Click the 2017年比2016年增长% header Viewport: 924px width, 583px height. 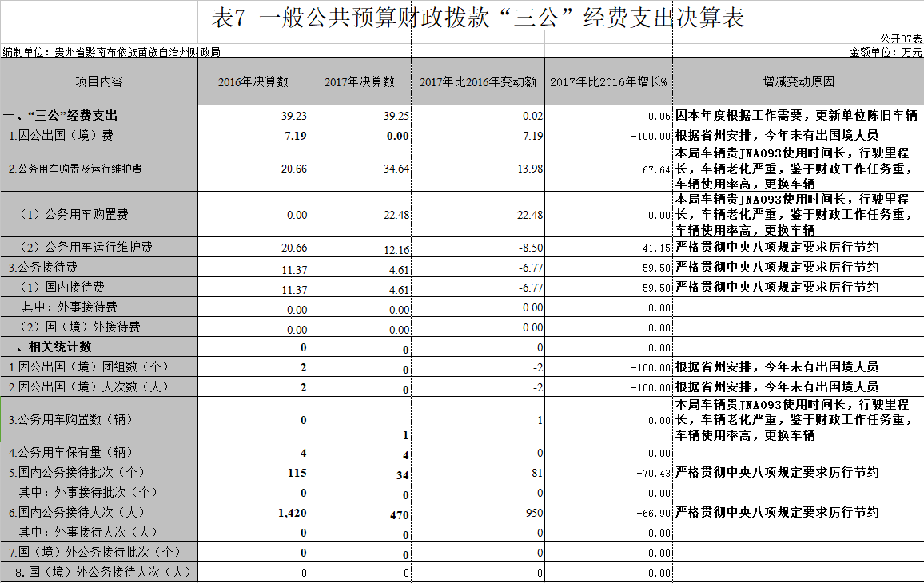(x=609, y=81)
